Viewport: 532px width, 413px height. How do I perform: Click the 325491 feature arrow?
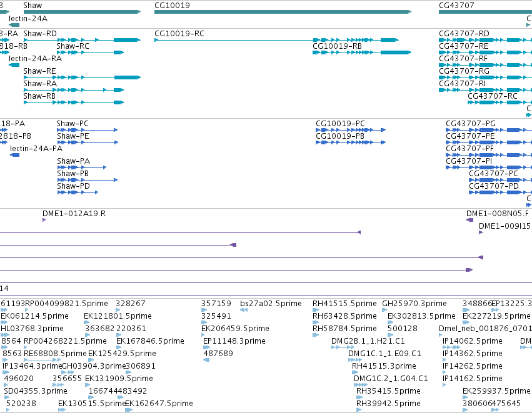[204, 322]
